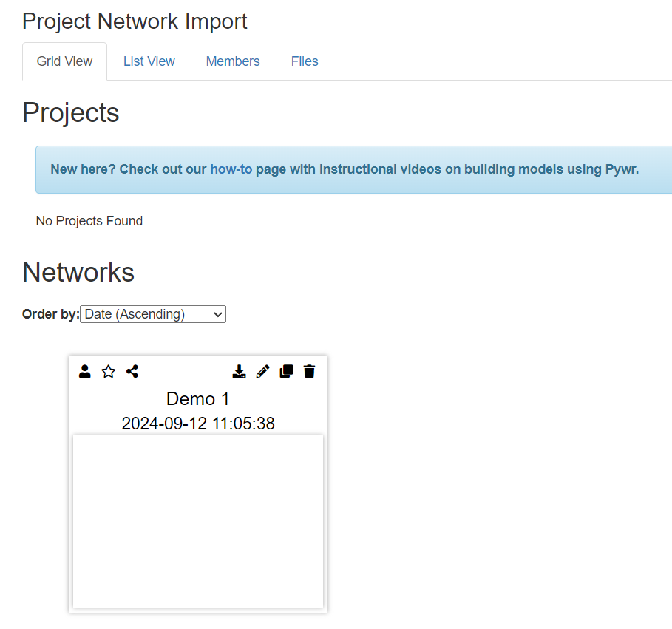Screen dimensions: 672x629
Task: Duplicate the Demo 1 network via copy icon
Action: (x=286, y=371)
